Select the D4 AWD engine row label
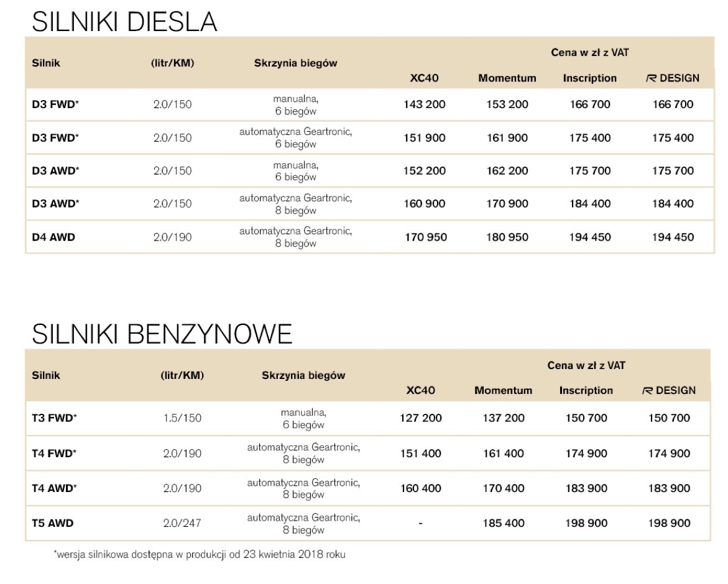This screenshot has width=728, height=584. (x=53, y=237)
